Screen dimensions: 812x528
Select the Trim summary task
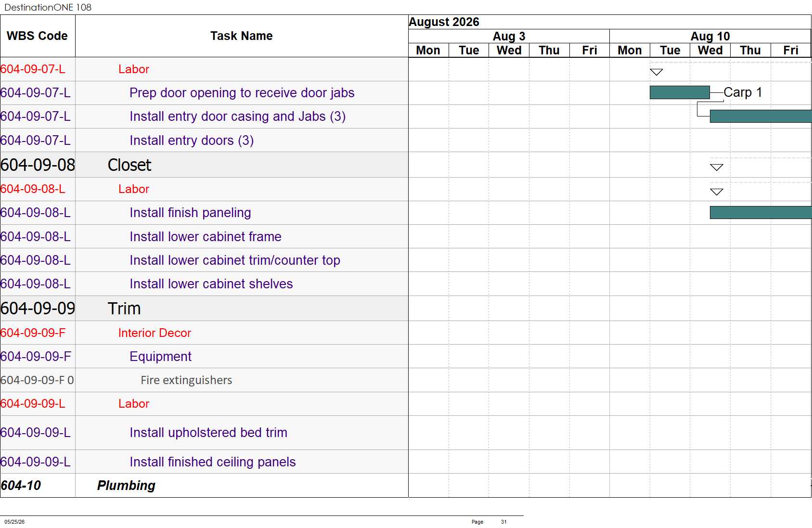point(124,309)
